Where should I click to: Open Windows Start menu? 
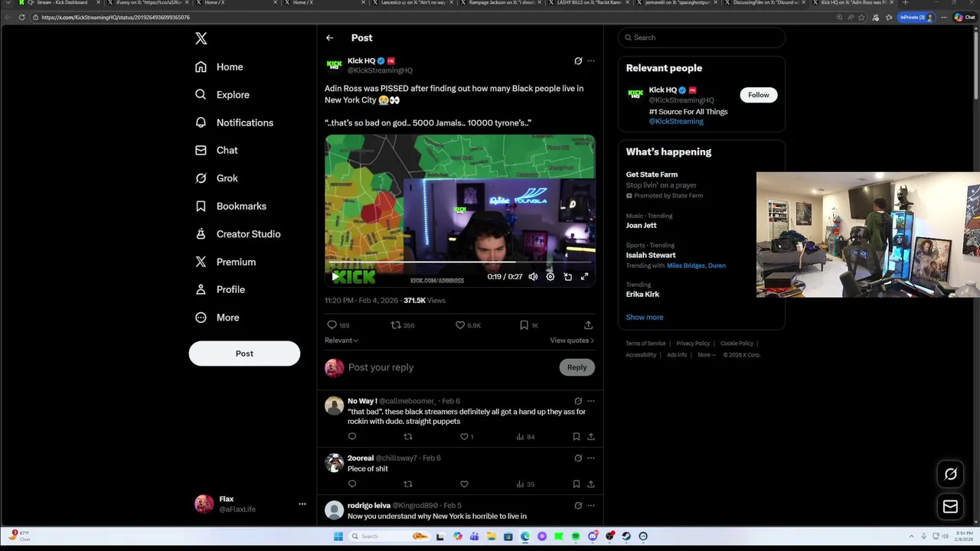[338, 536]
